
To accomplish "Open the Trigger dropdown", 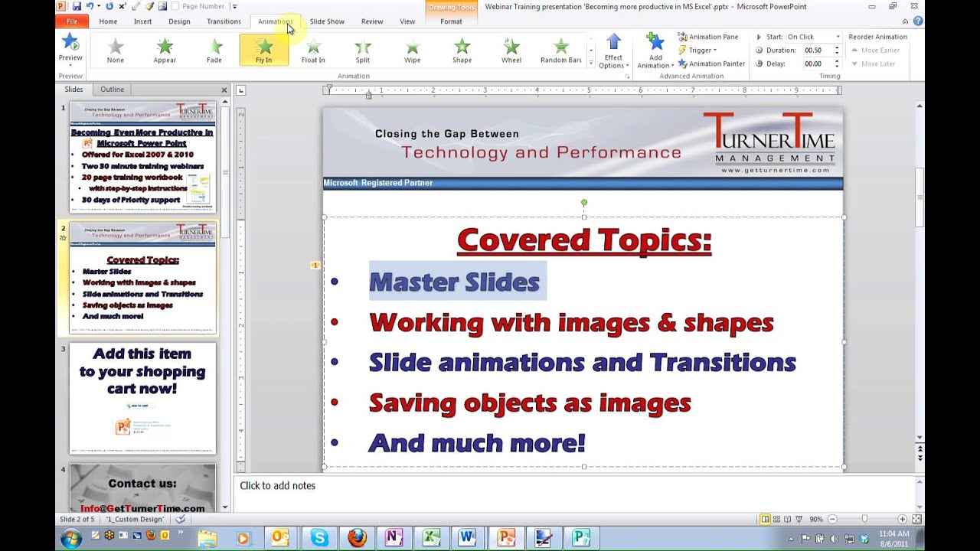I will 698,51.
